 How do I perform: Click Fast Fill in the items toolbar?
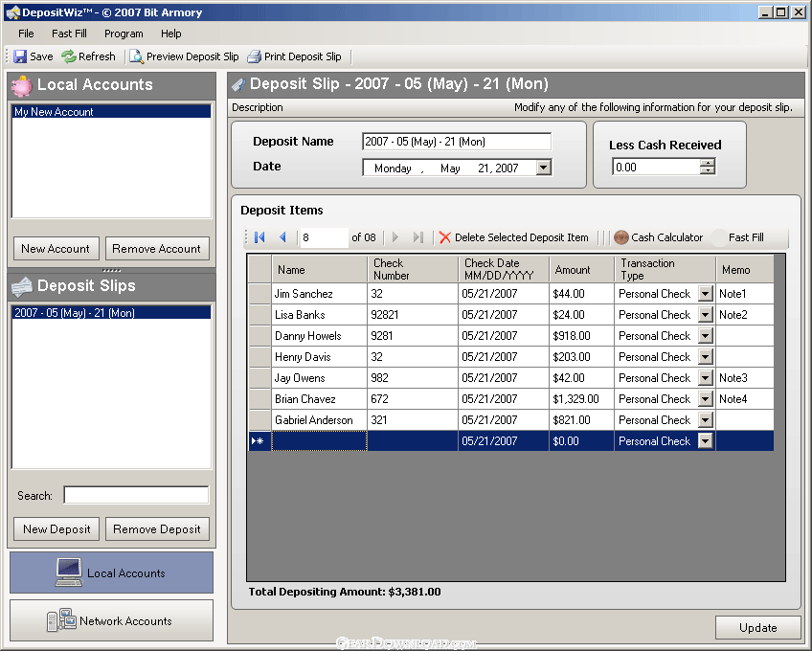point(745,237)
